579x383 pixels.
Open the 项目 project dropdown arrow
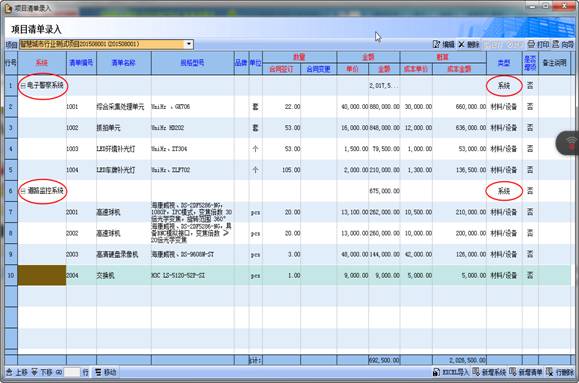click(189, 44)
